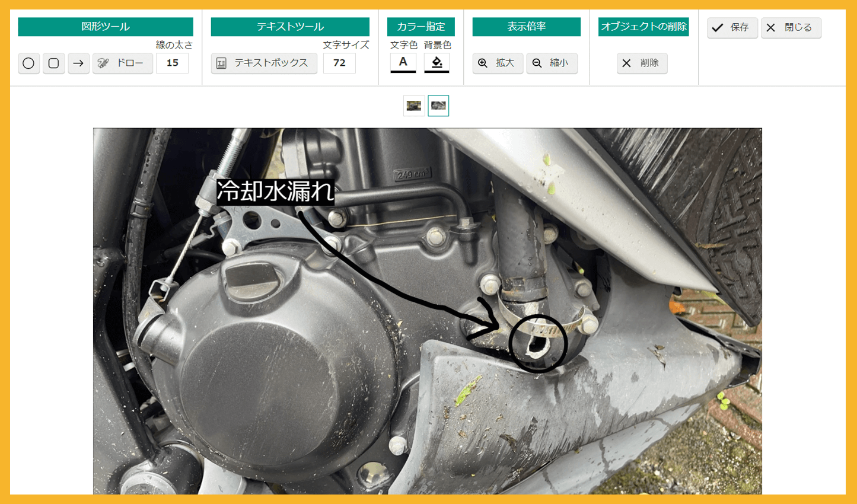857x504 pixels.
Task: Select the second image thumbnail
Action: point(438,106)
